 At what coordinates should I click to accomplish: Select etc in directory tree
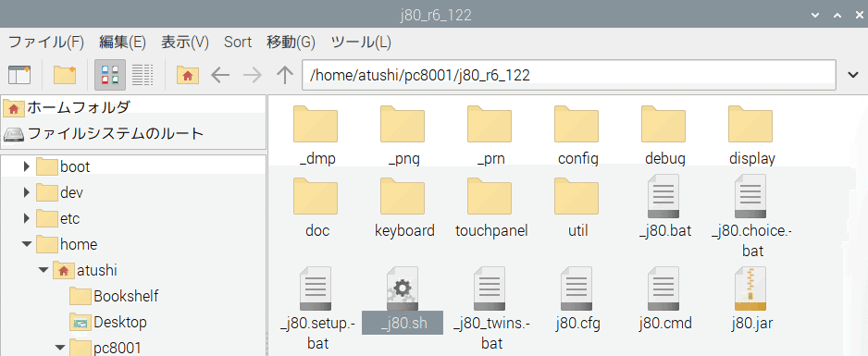point(70,218)
